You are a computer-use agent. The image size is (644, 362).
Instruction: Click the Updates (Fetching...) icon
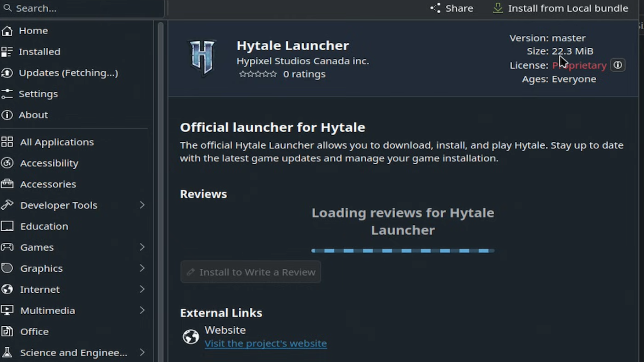[7, 73]
